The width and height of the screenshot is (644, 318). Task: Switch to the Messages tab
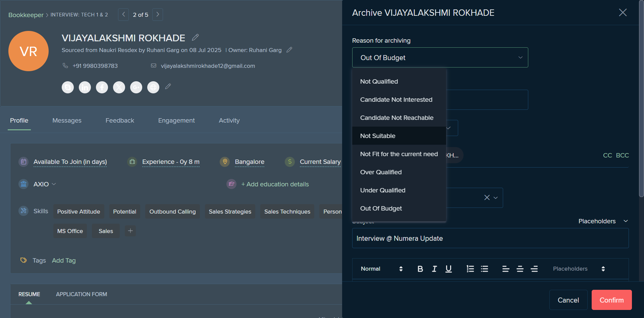(67, 120)
